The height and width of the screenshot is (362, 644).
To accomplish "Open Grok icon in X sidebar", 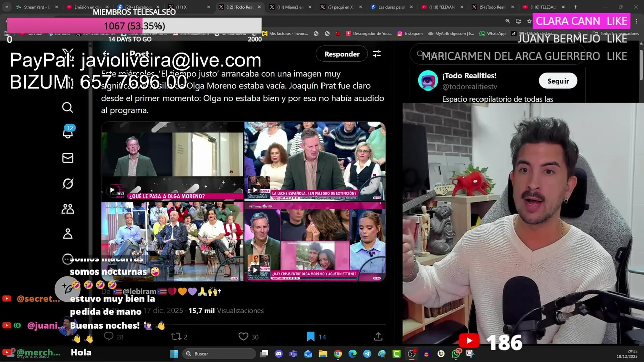I will 68,184.
